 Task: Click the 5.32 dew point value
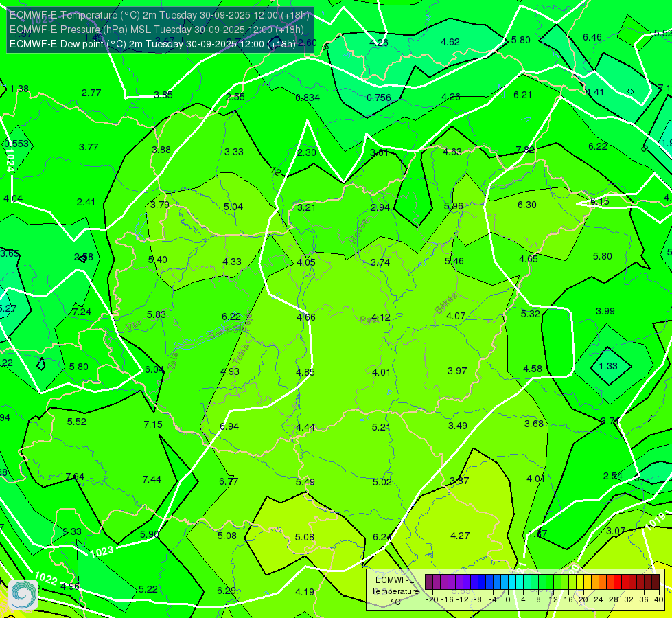[x=530, y=314]
